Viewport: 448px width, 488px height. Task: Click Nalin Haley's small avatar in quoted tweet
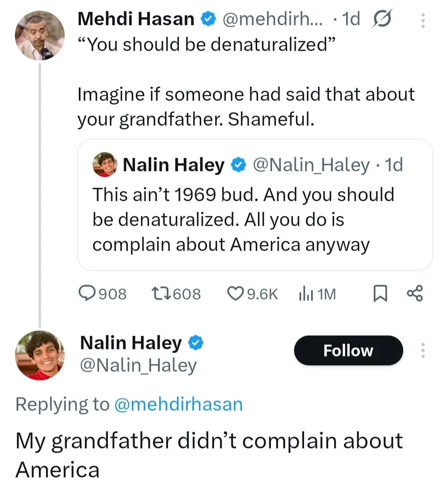[105, 165]
